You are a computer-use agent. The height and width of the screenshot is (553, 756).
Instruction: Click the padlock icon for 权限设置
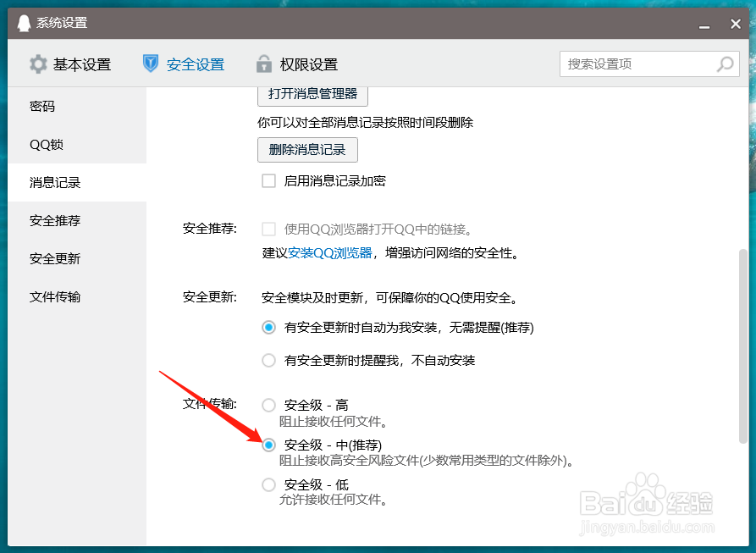(x=264, y=64)
